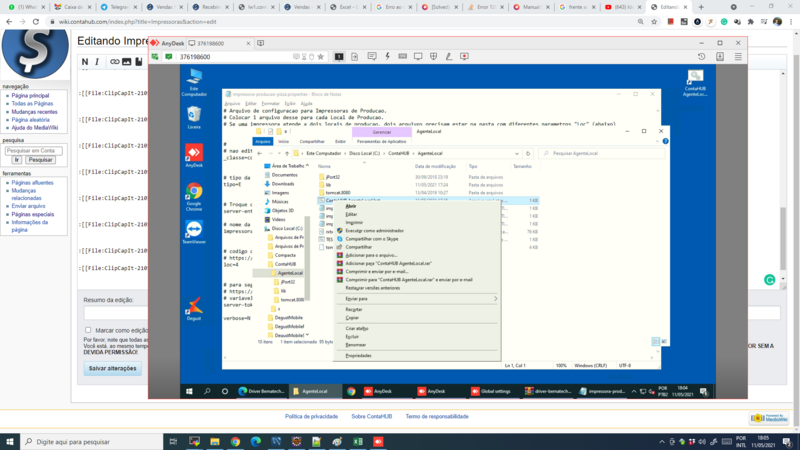The image size is (800, 450).
Task: Open the AnyDesk keyboard settings icon
Action: coord(403,57)
